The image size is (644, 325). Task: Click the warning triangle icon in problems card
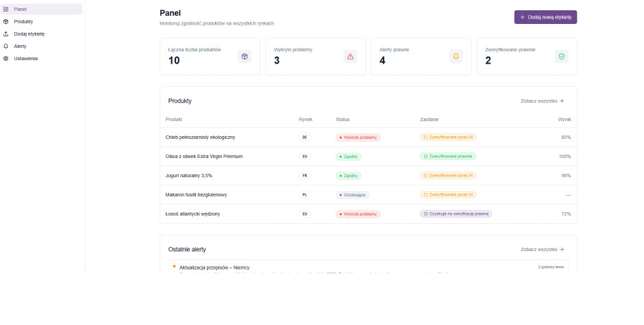coord(350,57)
